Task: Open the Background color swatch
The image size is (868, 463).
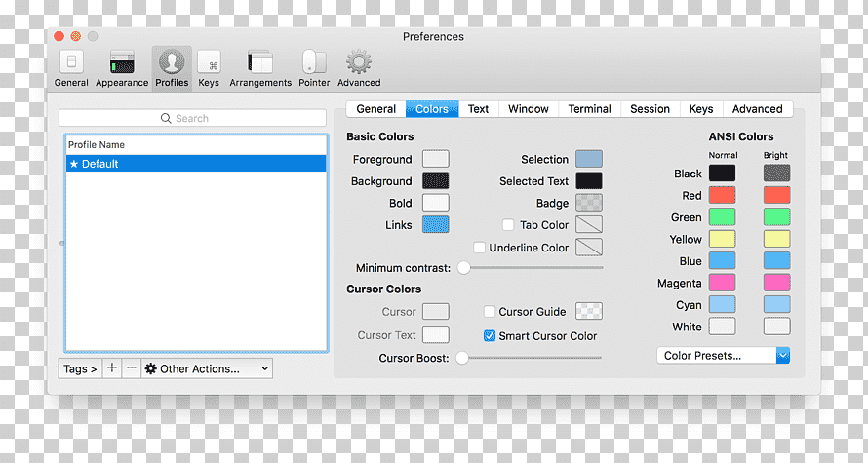Action: pos(436,181)
